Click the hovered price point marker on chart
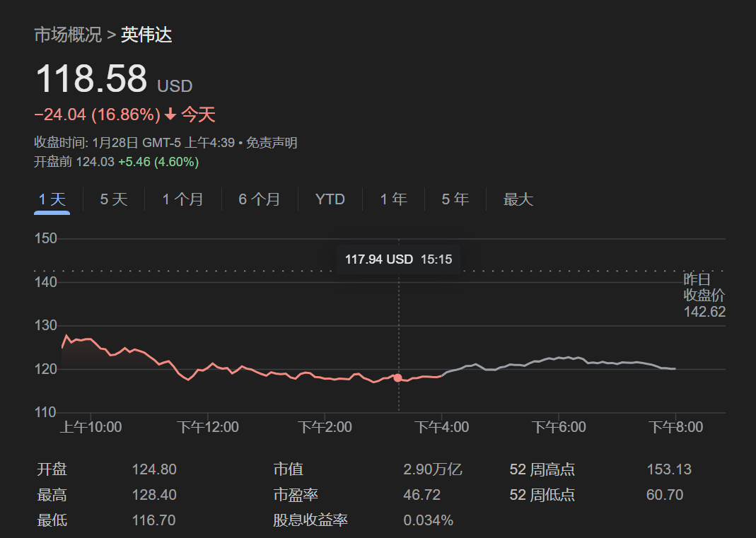 tap(397, 378)
